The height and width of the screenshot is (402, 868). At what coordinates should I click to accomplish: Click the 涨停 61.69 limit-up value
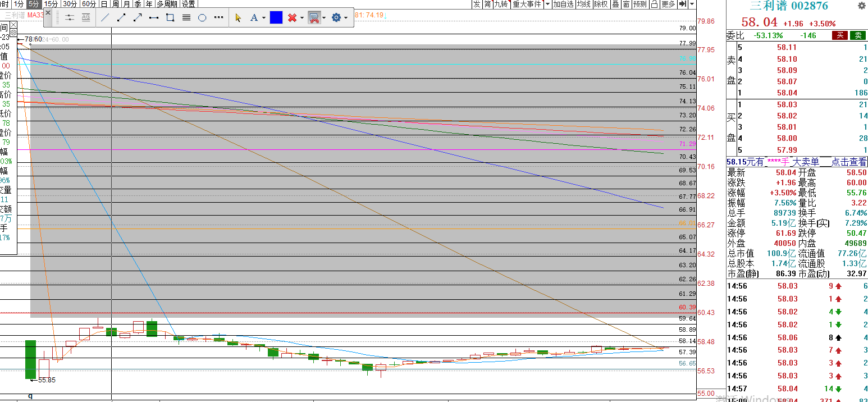click(x=786, y=233)
